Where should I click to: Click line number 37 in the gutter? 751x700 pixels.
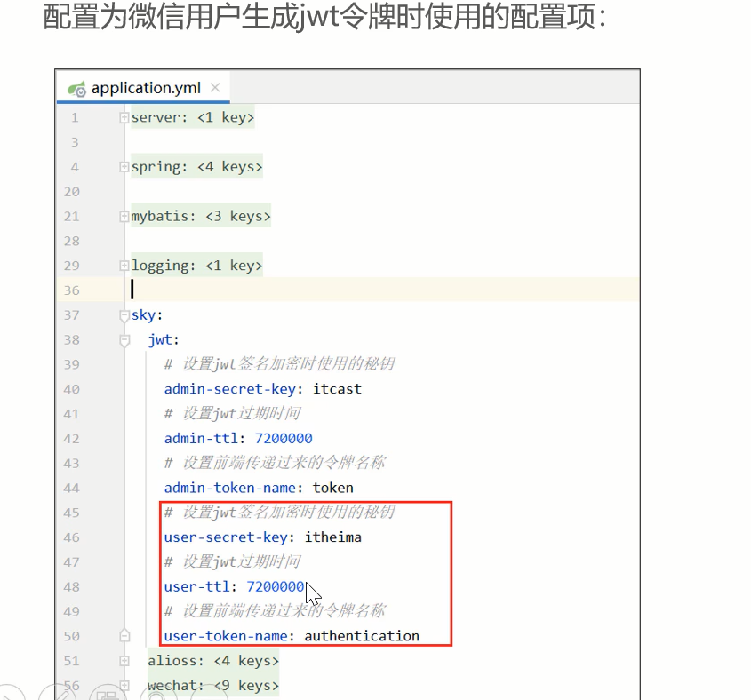click(71, 315)
